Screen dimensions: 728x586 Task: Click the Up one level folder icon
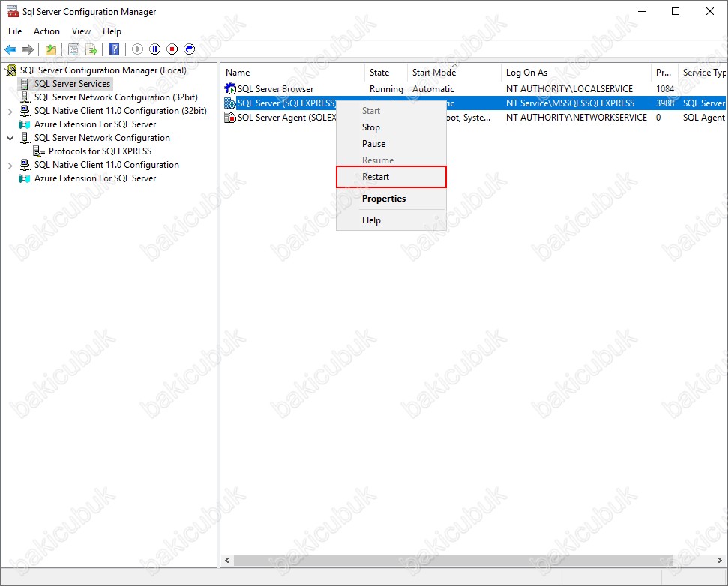click(x=51, y=49)
